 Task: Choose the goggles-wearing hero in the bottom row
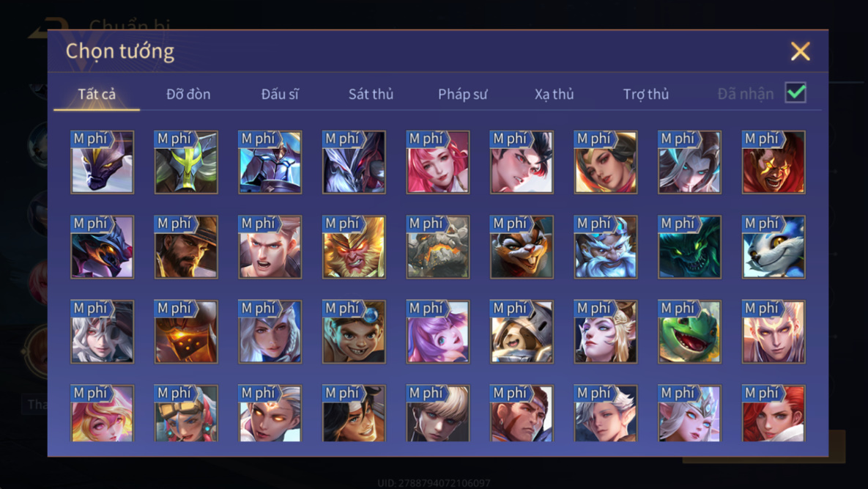click(x=186, y=413)
